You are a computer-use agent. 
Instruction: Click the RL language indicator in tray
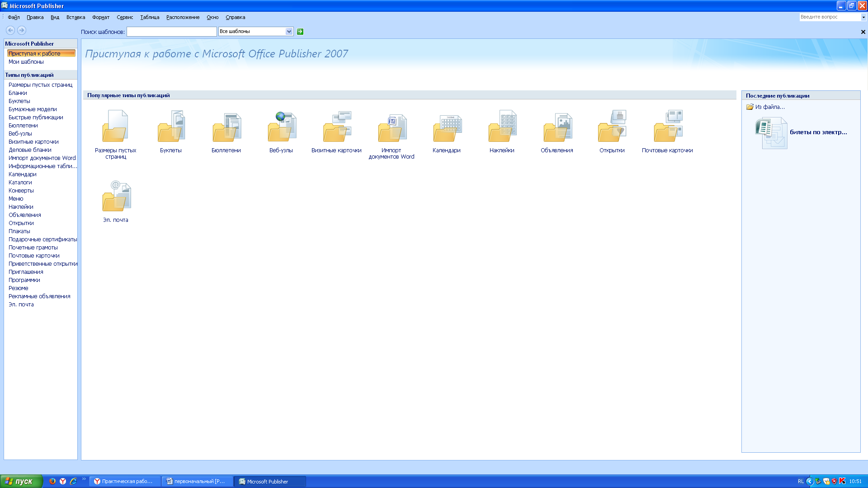click(x=801, y=482)
